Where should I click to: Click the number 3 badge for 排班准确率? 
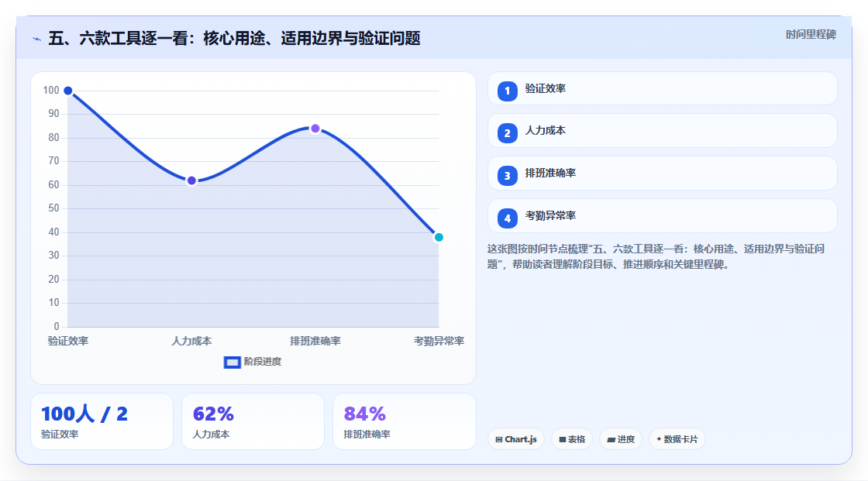point(507,176)
